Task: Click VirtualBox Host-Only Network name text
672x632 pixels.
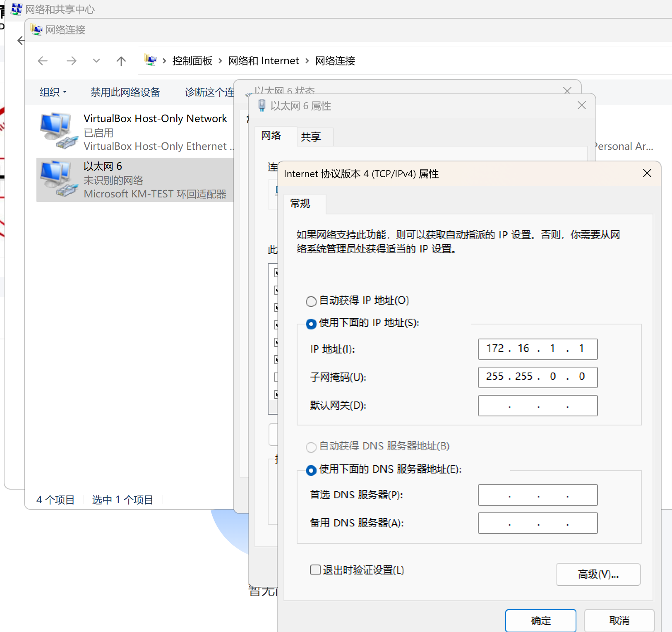Action: click(x=155, y=119)
